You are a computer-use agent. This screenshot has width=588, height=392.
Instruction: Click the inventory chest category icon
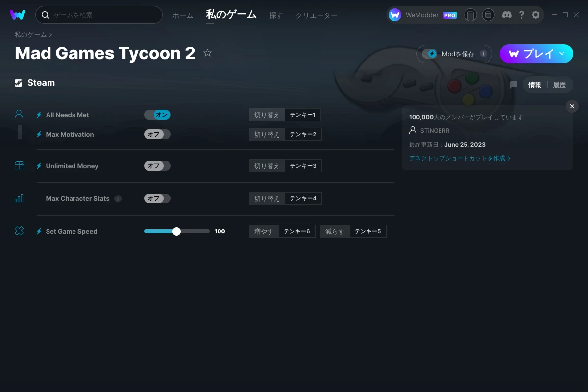pyautogui.click(x=19, y=166)
